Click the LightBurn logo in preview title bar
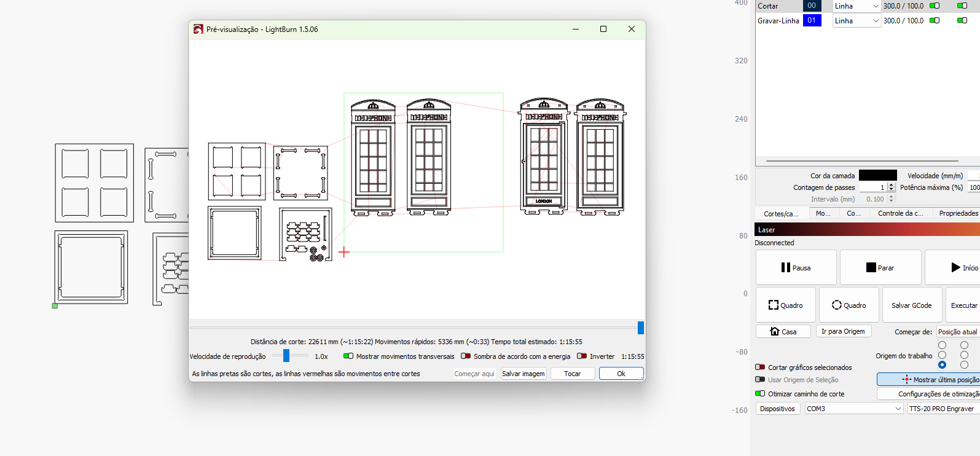980x456 pixels. (x=198, y=29)
